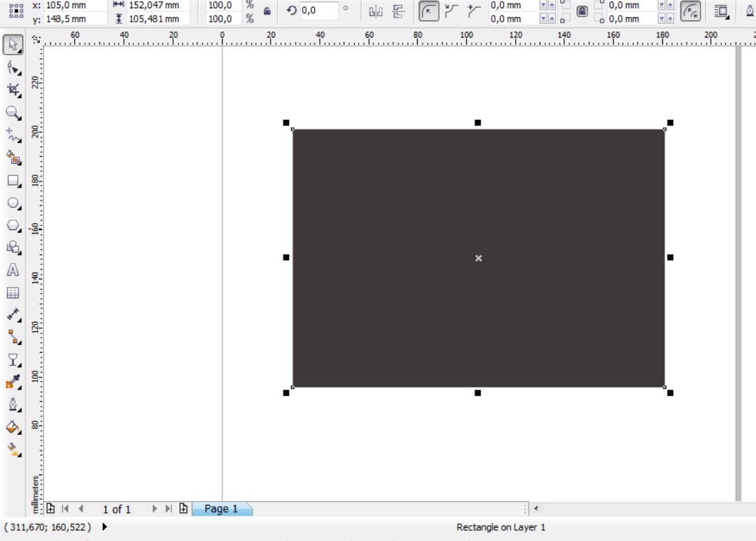
Task: Go to the first page
Action: point(66,509)
